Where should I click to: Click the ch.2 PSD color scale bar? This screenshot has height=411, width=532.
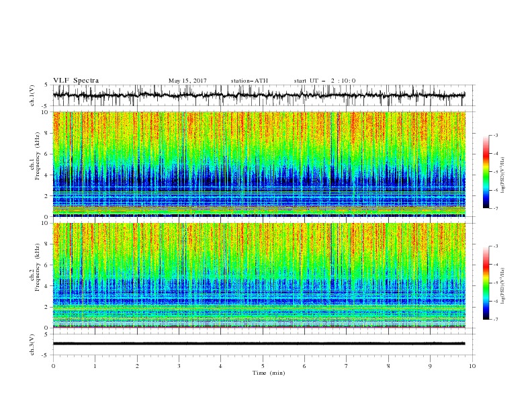486,283
